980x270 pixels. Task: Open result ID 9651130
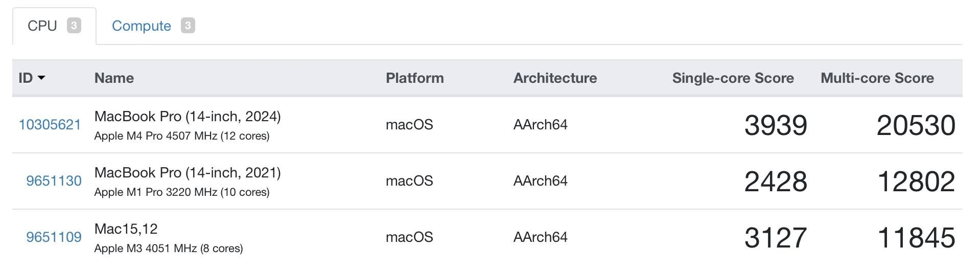pyautogui.click(x=54, y=181)
